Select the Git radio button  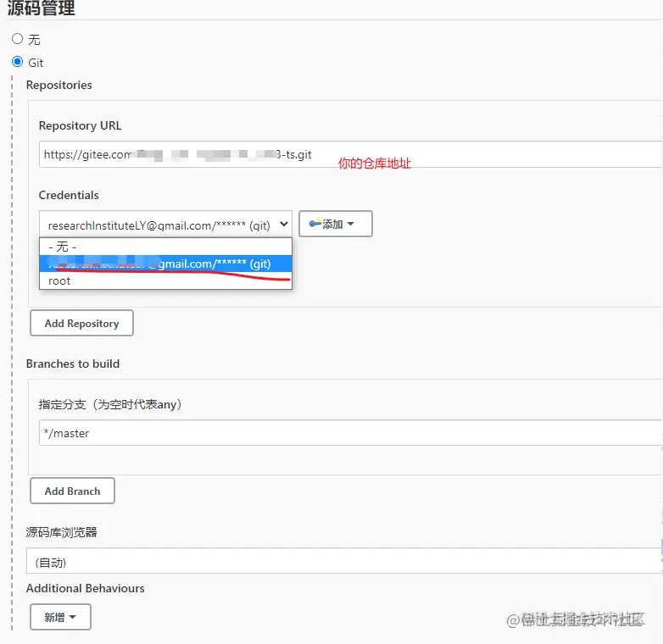coord(17,62)
